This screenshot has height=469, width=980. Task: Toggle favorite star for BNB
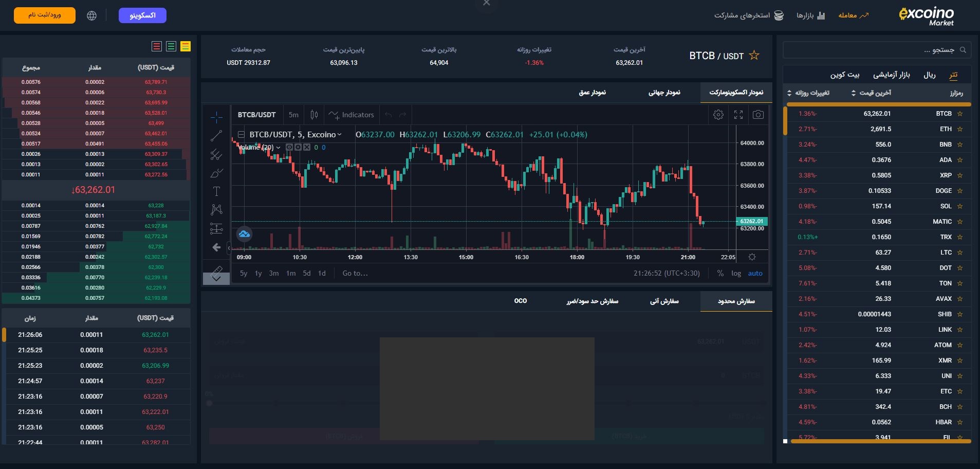coord(959,145)
